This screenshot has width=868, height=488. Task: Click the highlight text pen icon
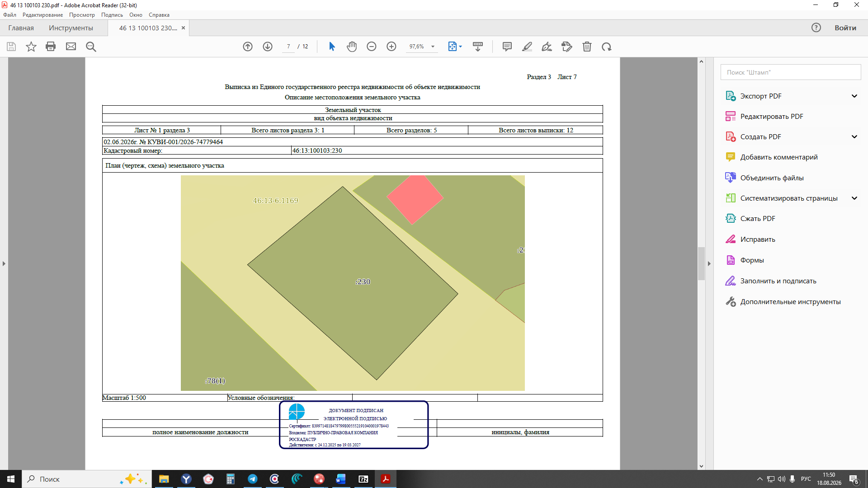coord(527,47)
